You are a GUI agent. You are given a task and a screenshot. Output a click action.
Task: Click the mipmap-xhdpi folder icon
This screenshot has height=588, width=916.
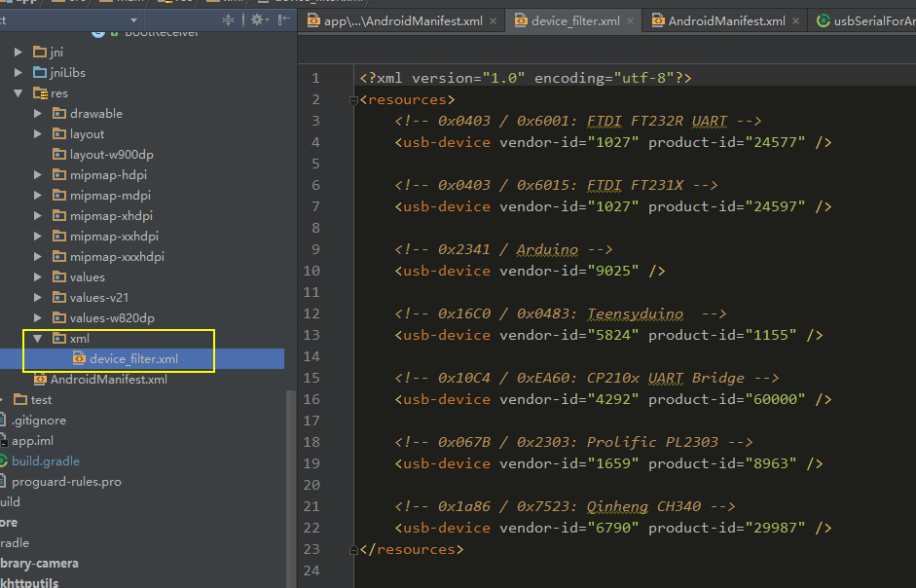pyautogui.click(x=59, y=216)
